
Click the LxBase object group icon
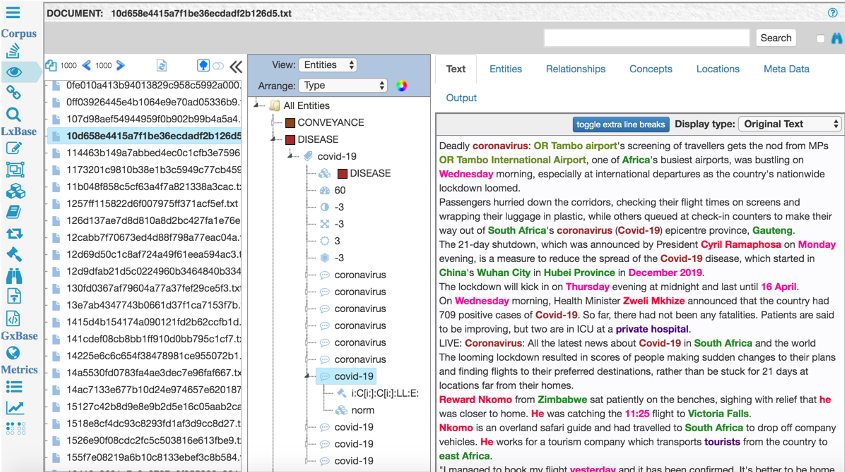14,170
